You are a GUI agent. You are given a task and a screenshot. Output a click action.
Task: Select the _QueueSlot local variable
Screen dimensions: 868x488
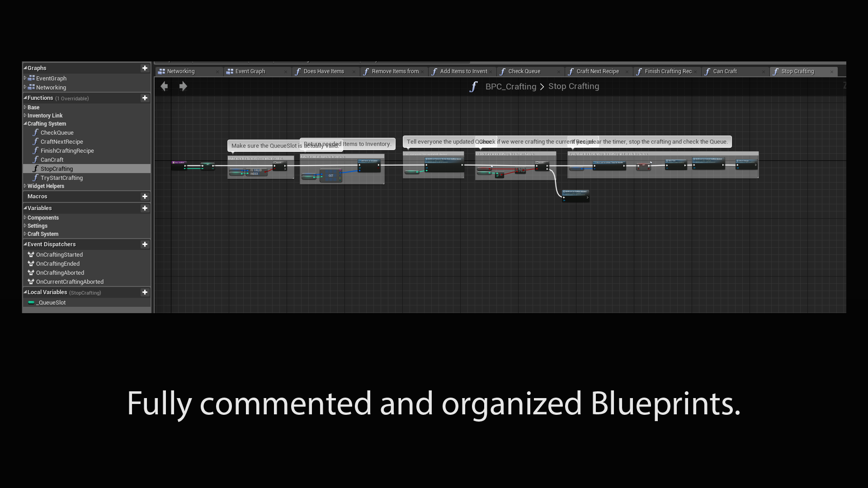pyautogui.click(x=51, y=302)
